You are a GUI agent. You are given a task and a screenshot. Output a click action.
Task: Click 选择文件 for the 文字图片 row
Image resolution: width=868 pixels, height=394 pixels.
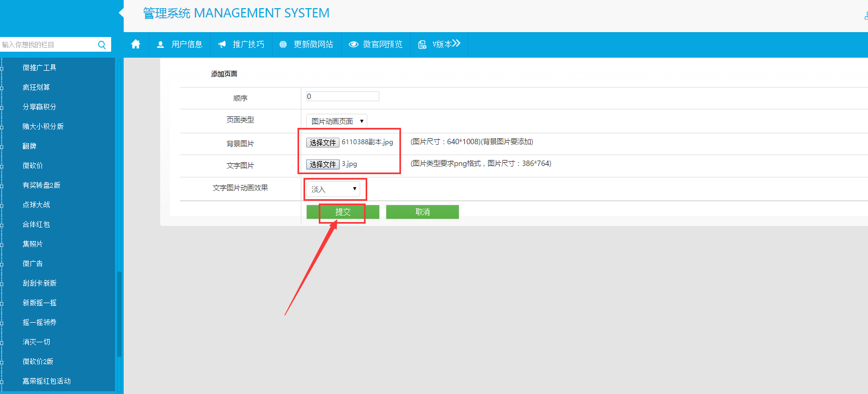(323, 164)
